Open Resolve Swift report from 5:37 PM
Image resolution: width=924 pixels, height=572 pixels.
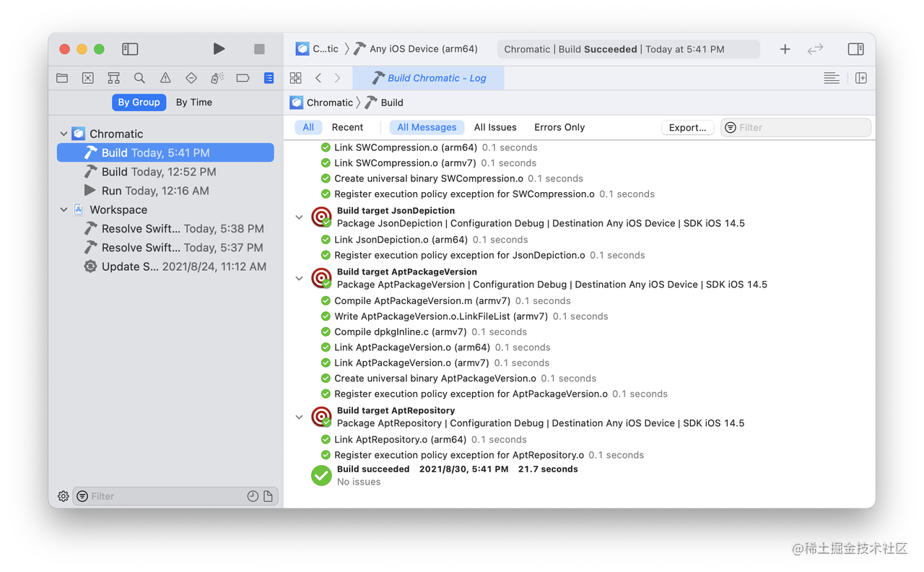pyautogui.click(x=165, y=248)
